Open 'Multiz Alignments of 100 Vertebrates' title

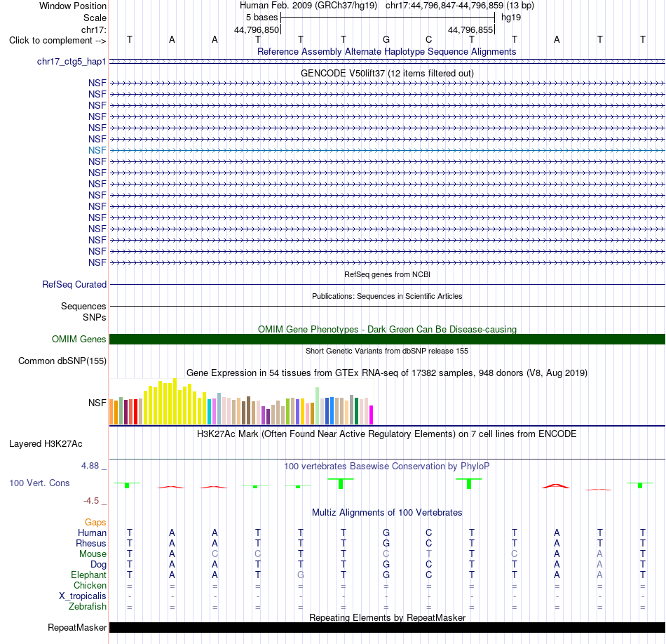387,513
